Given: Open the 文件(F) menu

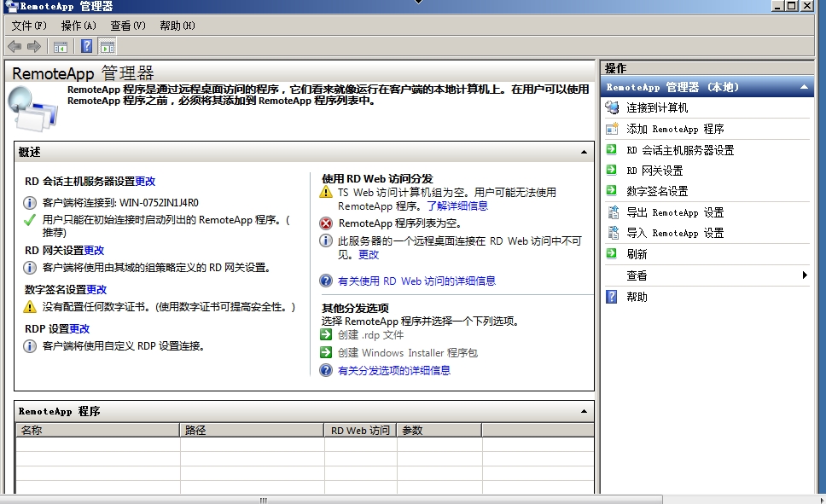Looking at the screenshot, I should 29,26.
